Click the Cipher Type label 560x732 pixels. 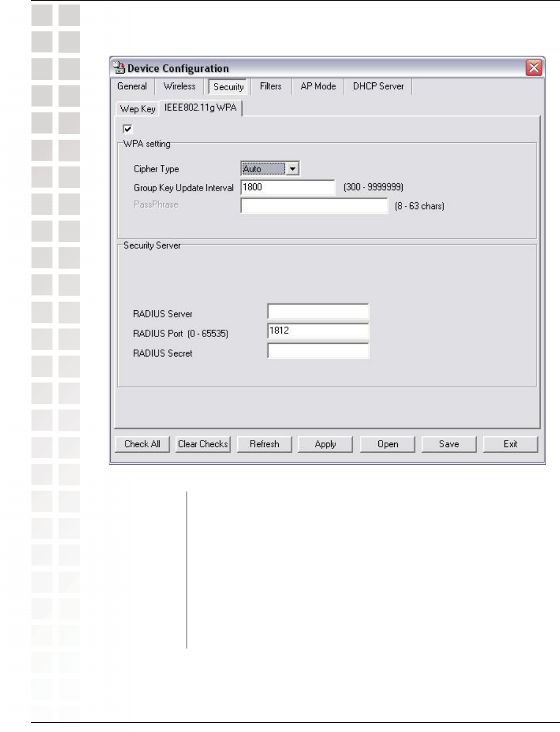pos(156,169)
